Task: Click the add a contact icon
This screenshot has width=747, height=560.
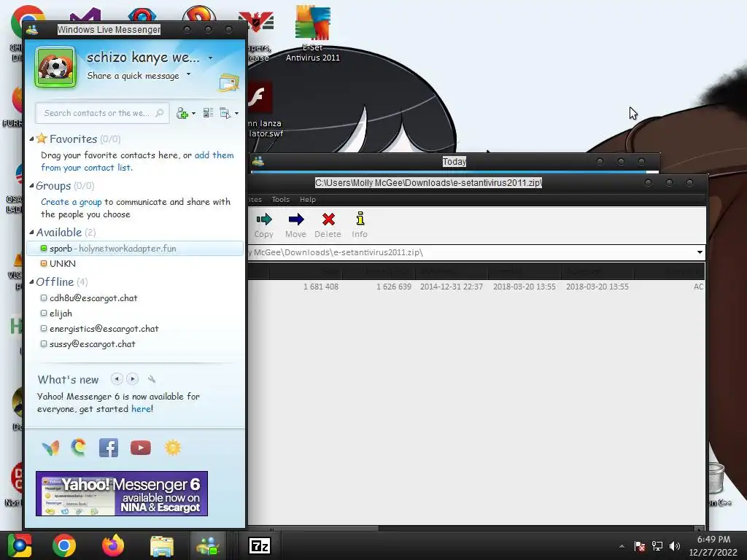Action: point(182,113)
